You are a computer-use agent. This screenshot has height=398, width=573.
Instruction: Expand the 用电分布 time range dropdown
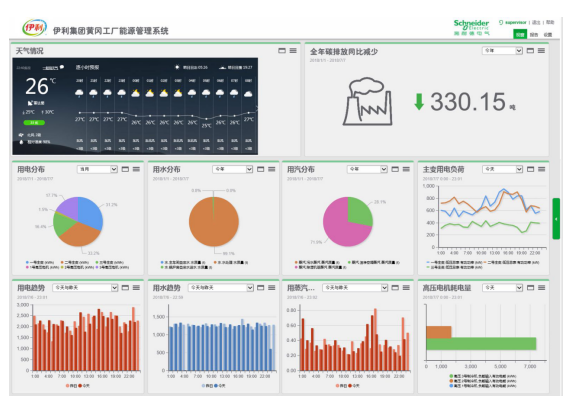97,169
